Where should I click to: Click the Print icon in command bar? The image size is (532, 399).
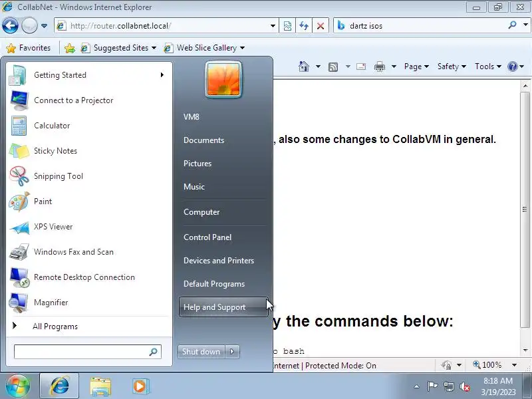pos(379,66)
